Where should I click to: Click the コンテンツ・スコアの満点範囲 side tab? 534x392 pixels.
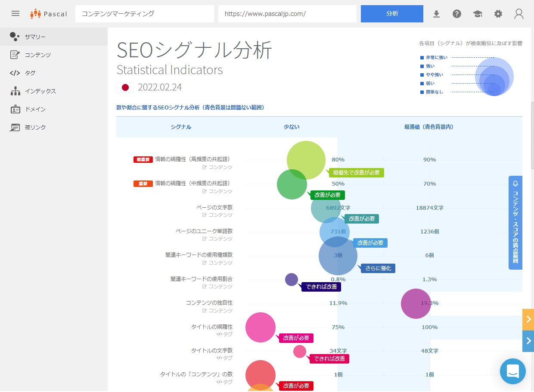515,222
